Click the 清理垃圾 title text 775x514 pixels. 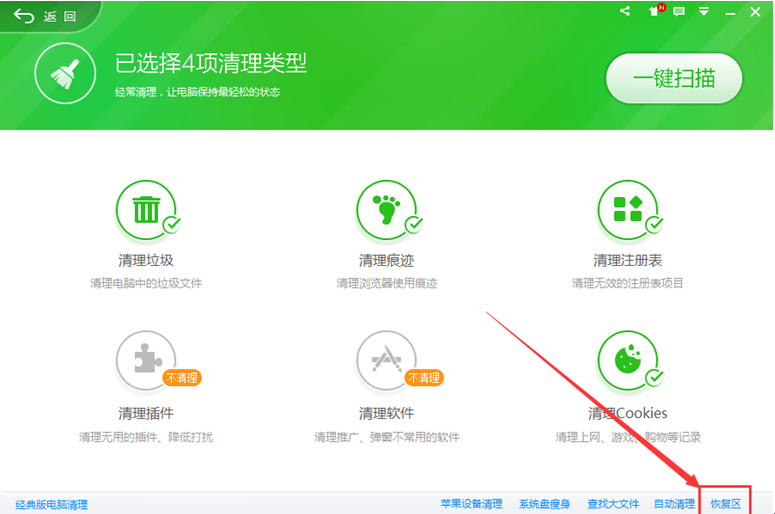pos(146,260)
